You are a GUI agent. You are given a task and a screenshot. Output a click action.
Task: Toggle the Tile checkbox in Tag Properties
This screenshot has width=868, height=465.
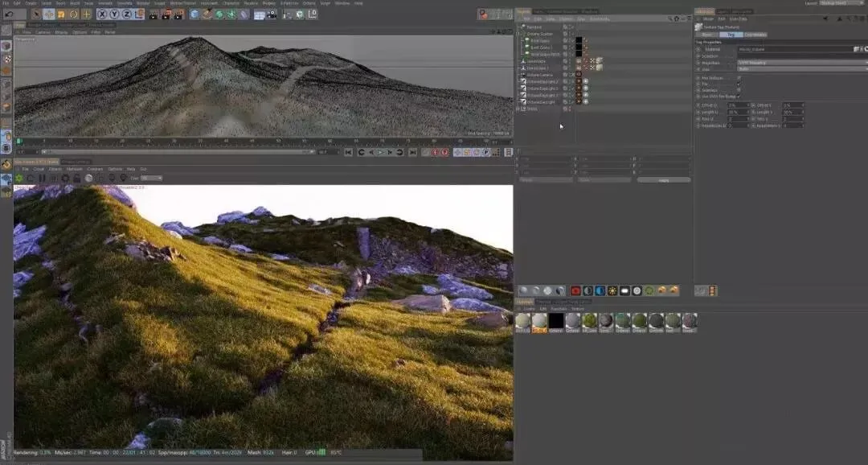coord(739,84)
